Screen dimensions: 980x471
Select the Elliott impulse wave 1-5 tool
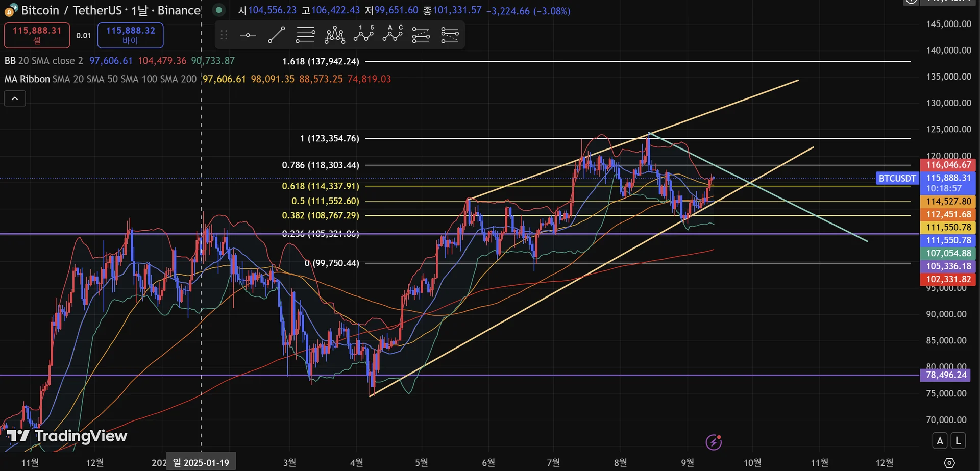[363, 34]
